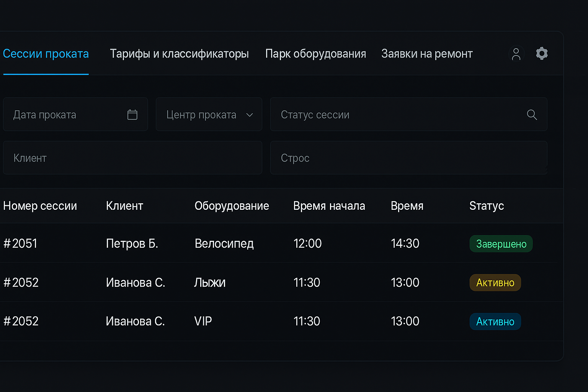Go to Заявки на ремонт tab
The image size is (588, 392).
tap(427, 54)
